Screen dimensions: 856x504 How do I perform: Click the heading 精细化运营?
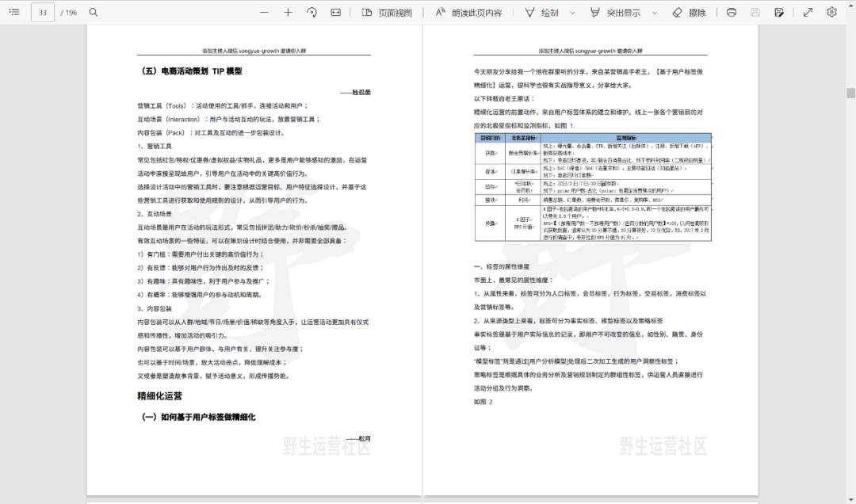159,396
